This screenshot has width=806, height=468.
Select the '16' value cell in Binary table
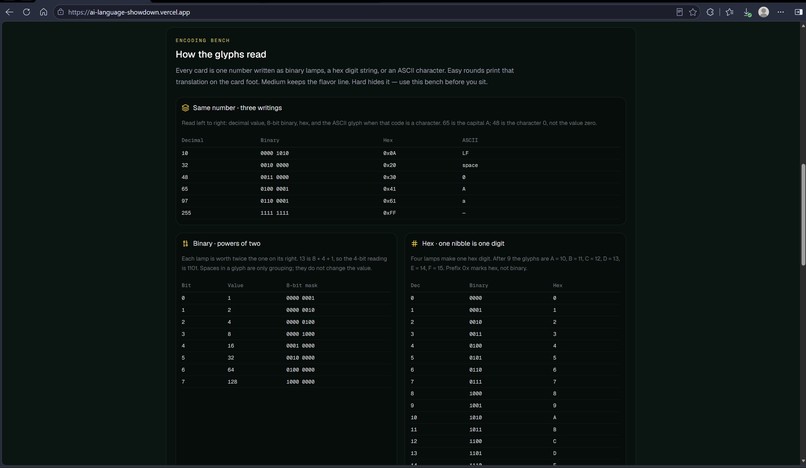231,346
